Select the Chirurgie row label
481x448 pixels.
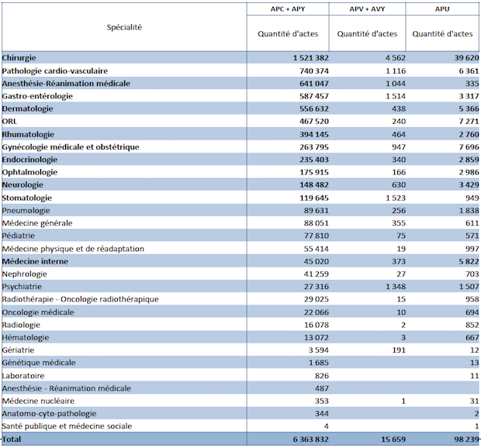click(x=19, y=58)
